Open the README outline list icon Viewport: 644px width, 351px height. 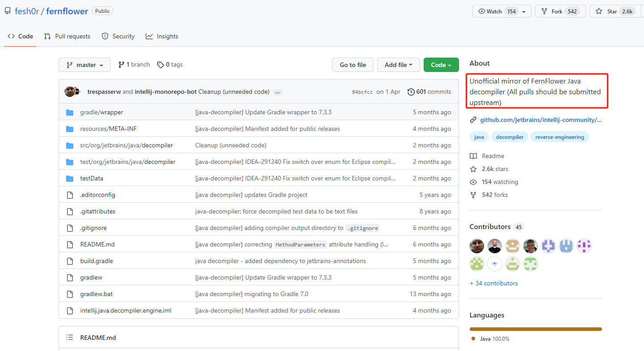pos(70,338)
